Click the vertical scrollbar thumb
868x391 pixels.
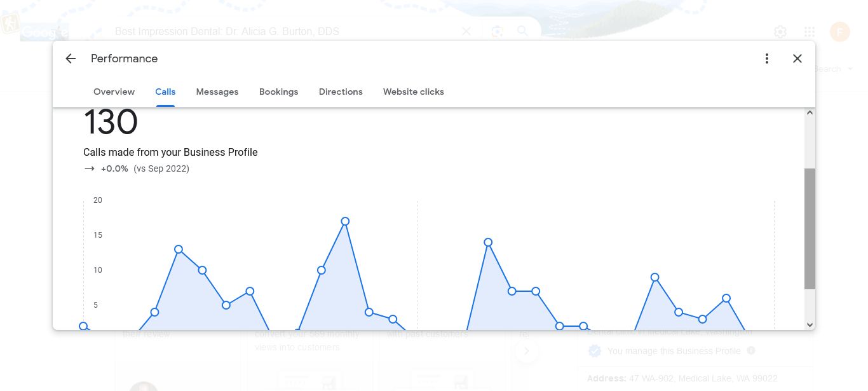point(810,229)
